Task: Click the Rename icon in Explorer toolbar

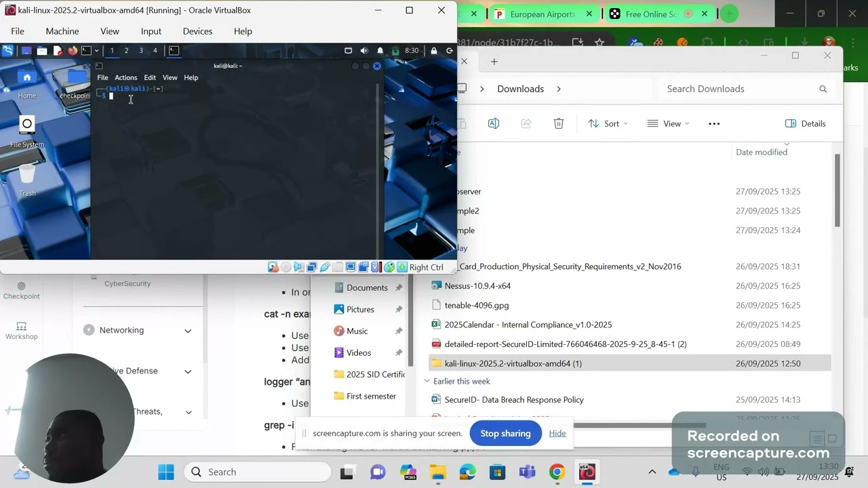Action: click(x=494, y=123)
